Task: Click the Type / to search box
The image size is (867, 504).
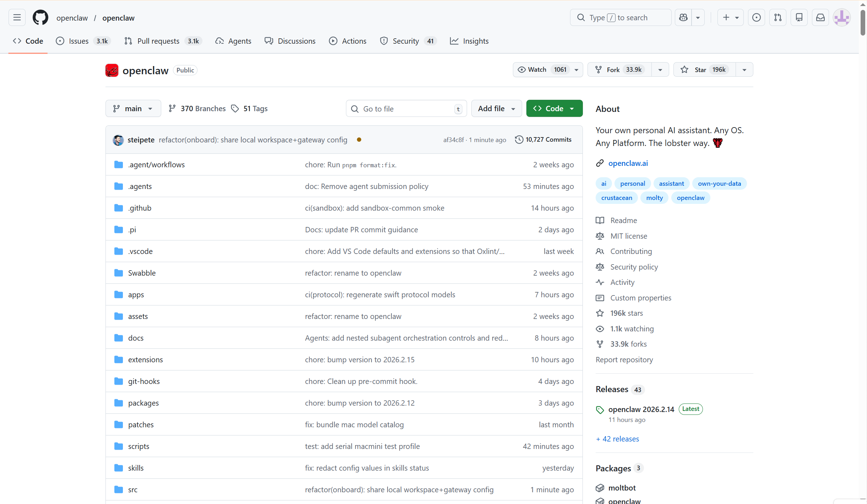Action: click(621, 17)
